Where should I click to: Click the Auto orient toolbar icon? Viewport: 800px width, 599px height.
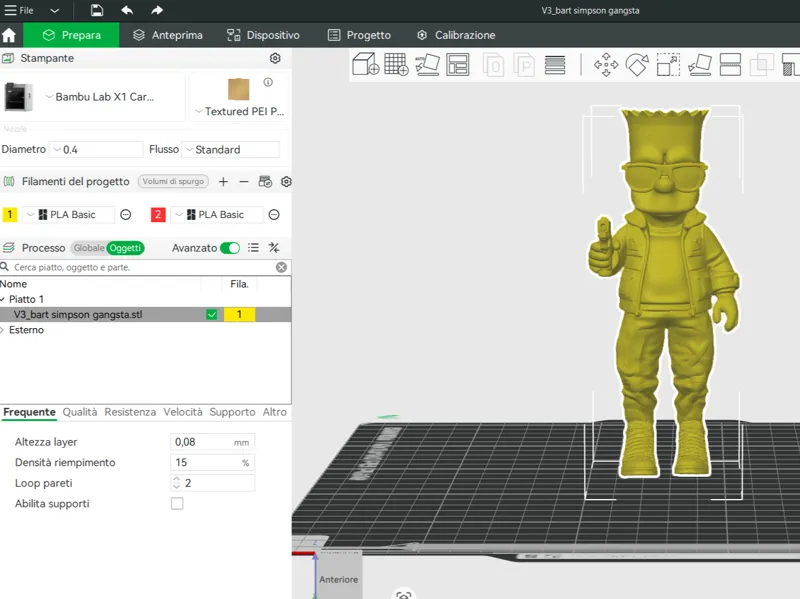click(427, 65)
